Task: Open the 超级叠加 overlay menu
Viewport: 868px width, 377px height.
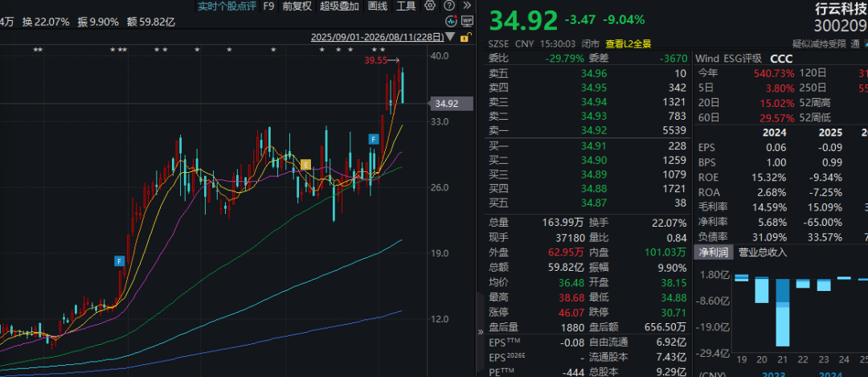Action: tap(339, 6)
